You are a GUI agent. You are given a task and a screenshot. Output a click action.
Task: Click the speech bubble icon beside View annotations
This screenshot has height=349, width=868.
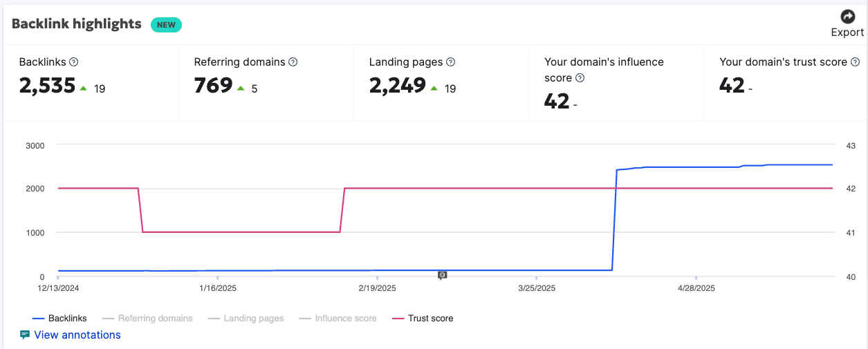tap(25, 335)
